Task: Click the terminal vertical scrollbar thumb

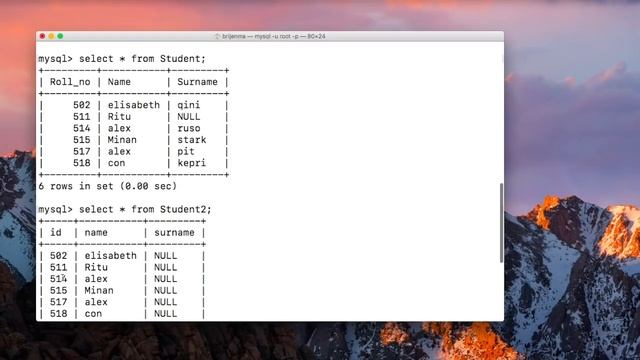Action: click(x=502, y=223)
